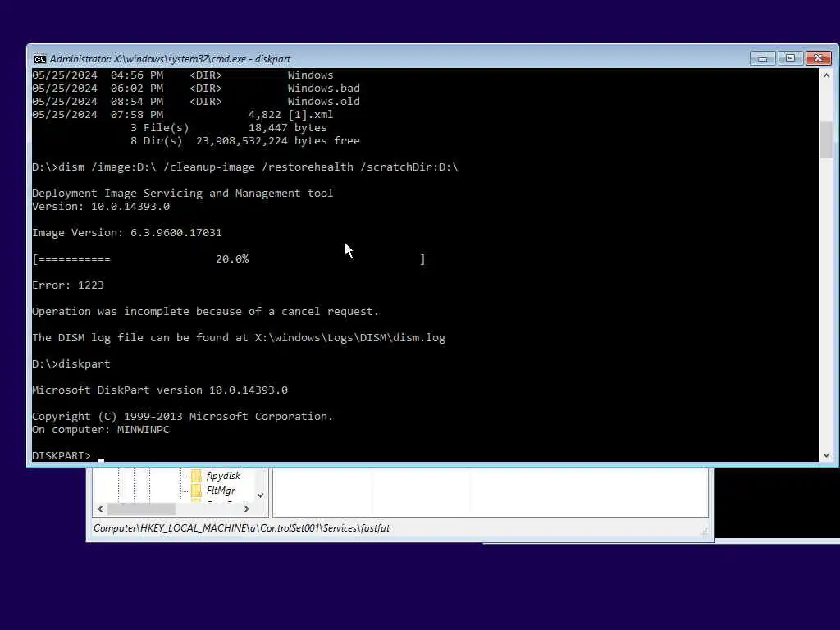Click 'Image Version: 6.3.9600.17031' text
The width and height of the screenshot is (840, 630).
click(x=127, y=232)
